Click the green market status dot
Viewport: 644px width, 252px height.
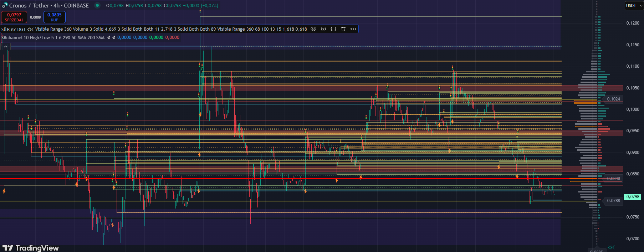tap(97, 5)
